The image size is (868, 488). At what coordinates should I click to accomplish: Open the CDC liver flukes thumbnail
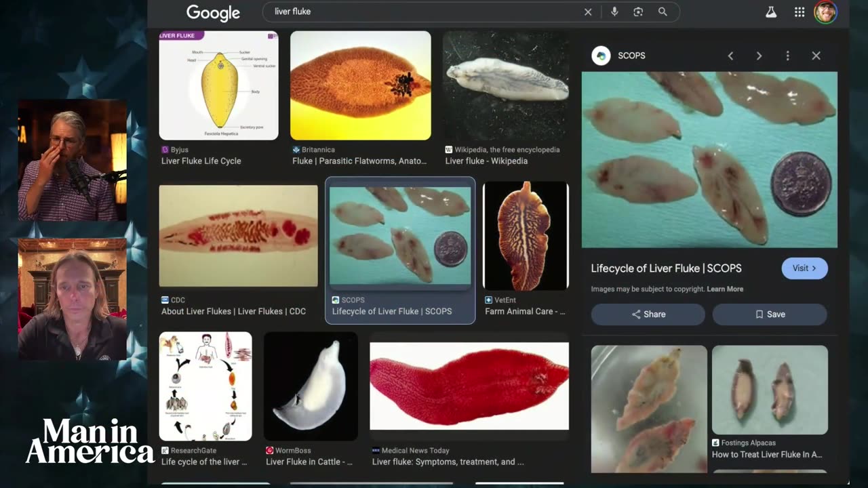[238, 236]
